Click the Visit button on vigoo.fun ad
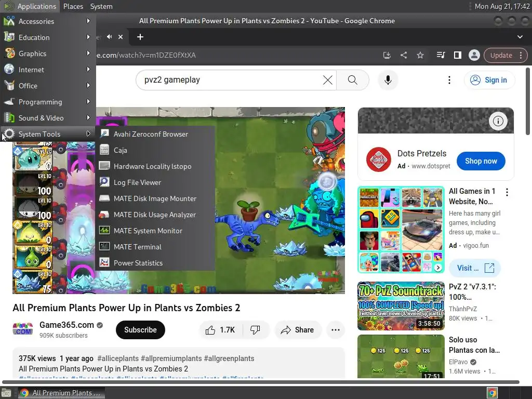Image resolution: width=532 pixels, height=399 pixels. [x=475, y=268]
